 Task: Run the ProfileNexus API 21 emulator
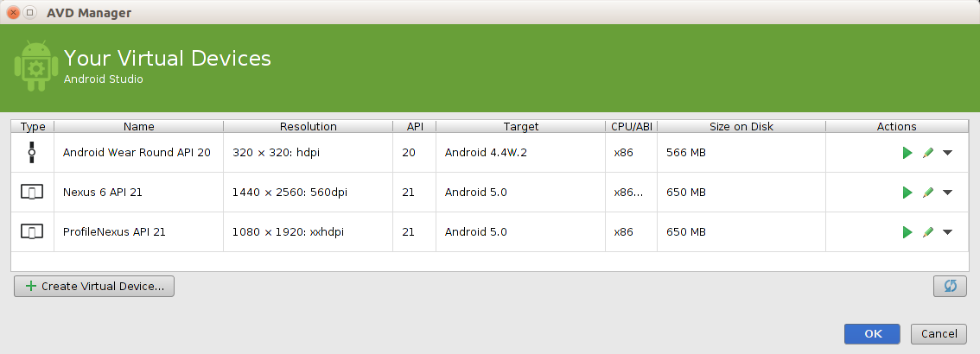click(x=907, y=232)
